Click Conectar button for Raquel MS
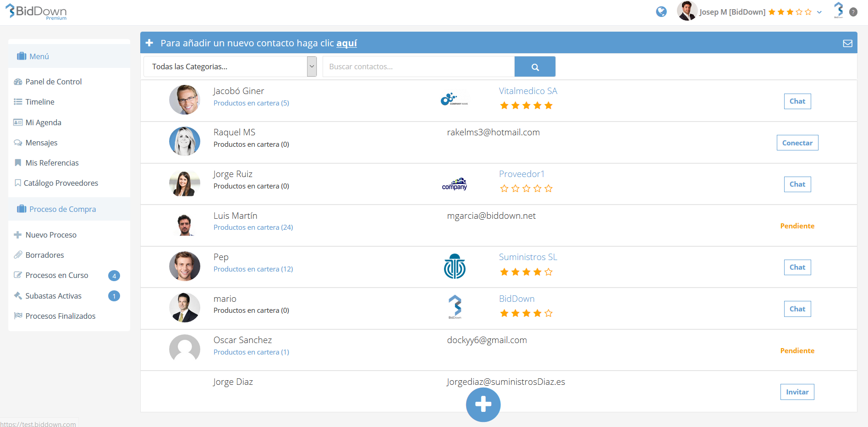The image size is (868, 427). point(797,143)
